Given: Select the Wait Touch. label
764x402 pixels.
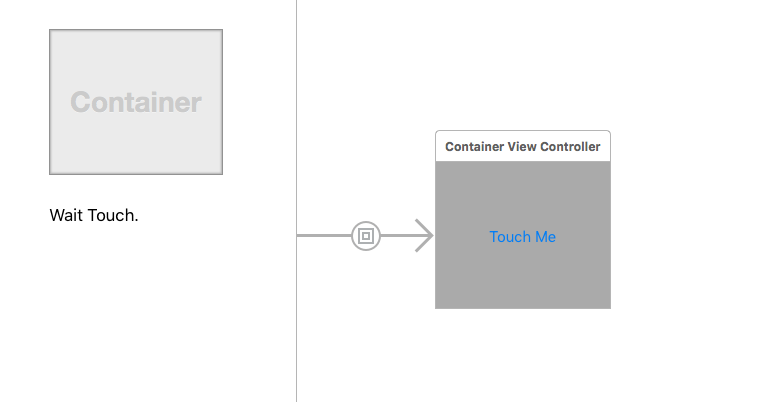Looking at the screenshot, I should pyautogui.click(x=94, y=215).
